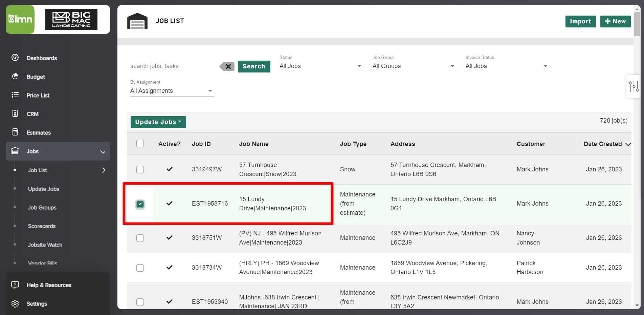The height and width of the screenshot is (315, 644).
Task: Click the search jobs, tasks field
Action: pyautogui.click(x=172, y=66)
